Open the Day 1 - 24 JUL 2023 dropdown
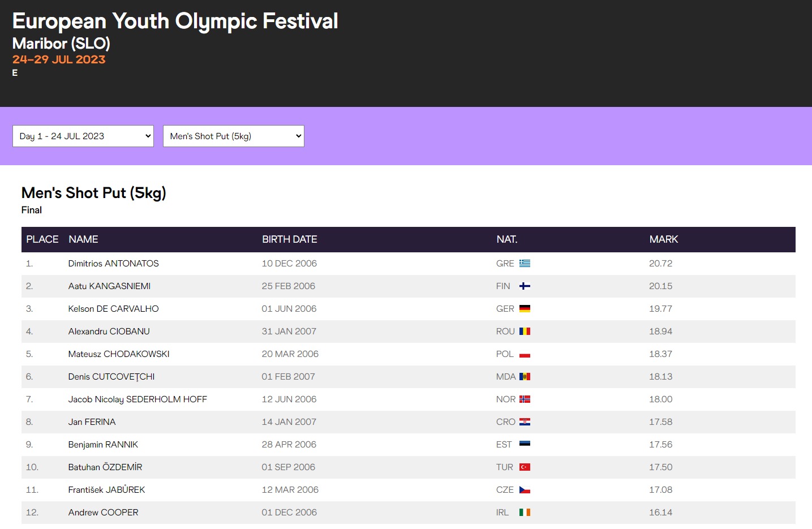The height and width of the screenshot is (529, 812). (83, 136)
